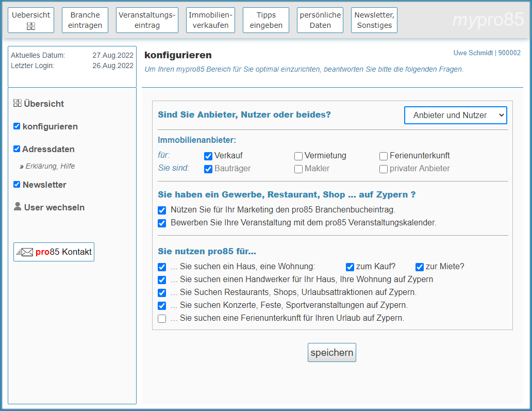
Task: Go to Veranstaltungseintrag in top navigation
Action: point(147,20)
